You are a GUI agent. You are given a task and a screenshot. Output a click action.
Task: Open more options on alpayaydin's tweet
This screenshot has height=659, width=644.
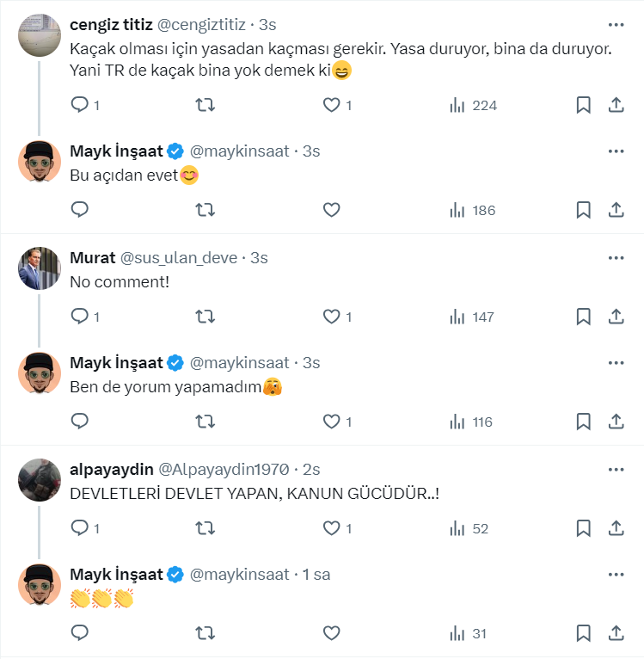click(616, 469)
